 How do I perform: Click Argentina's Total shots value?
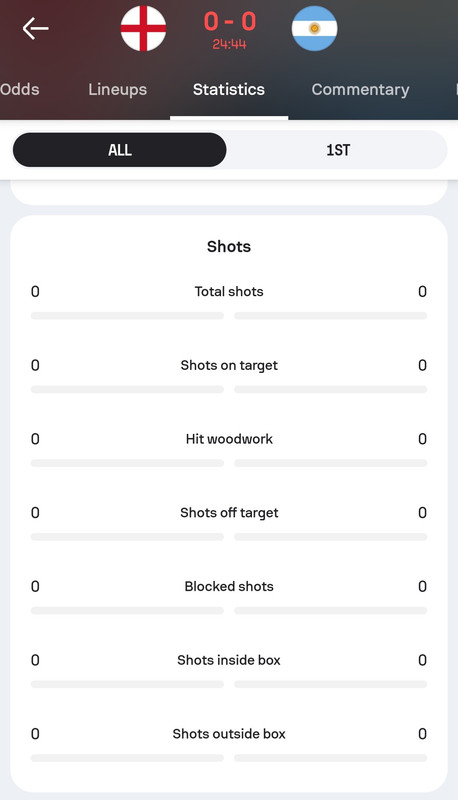point(422,291)
